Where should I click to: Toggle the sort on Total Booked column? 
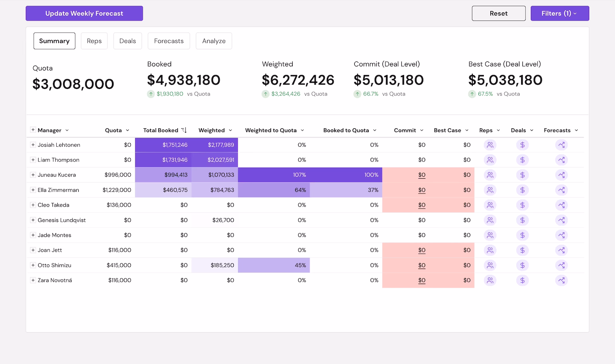tap(183, 130)
